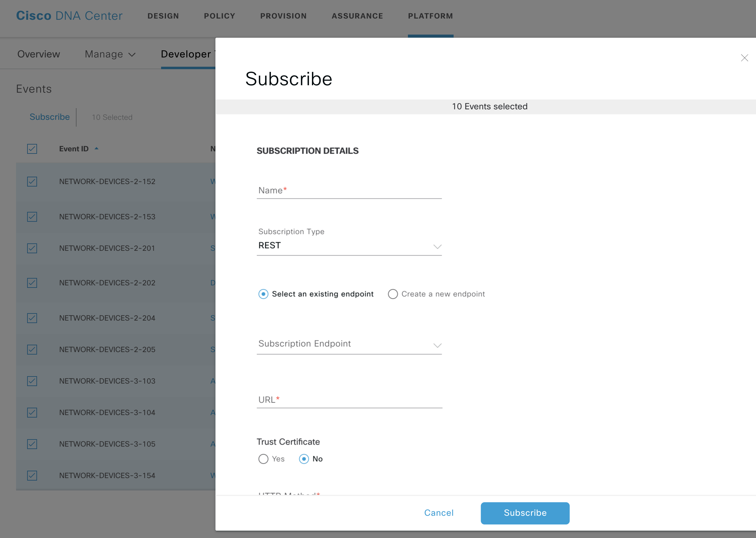The height and width of the screenshot is (538, 756).
Task: Choose Create a new endpoint
Action: coord(393,294)
